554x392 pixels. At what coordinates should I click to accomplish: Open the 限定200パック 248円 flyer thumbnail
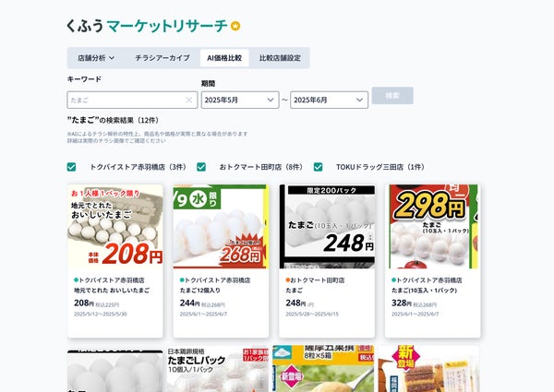[327, 227]
